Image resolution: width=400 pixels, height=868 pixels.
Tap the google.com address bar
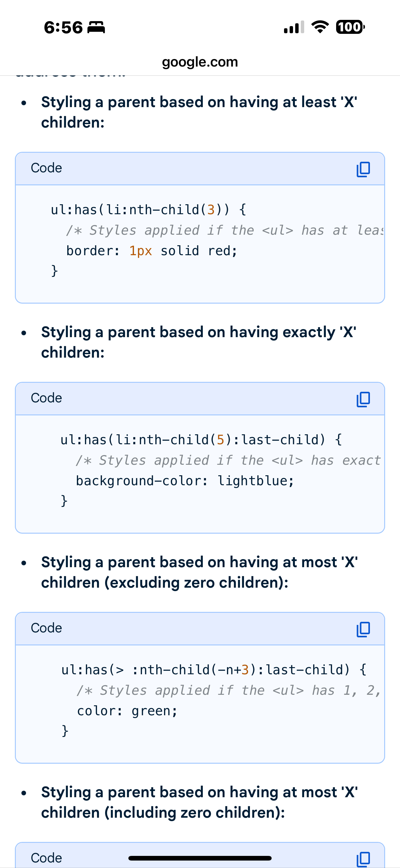tap(200, 62)
